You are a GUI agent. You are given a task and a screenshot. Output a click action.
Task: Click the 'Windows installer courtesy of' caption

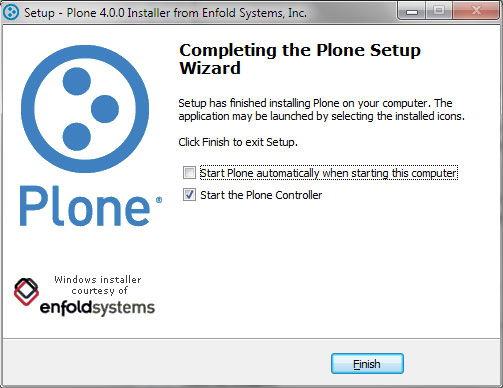click(x=98, y=285)
